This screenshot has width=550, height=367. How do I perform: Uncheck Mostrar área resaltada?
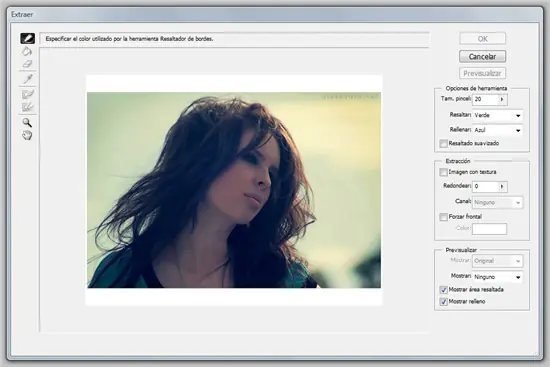click(443, 290)
